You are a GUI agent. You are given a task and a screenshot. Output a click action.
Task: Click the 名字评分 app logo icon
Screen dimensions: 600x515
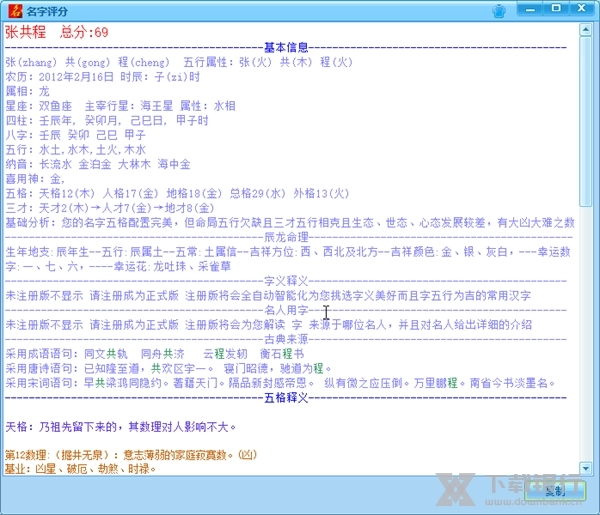pos(15,11)
